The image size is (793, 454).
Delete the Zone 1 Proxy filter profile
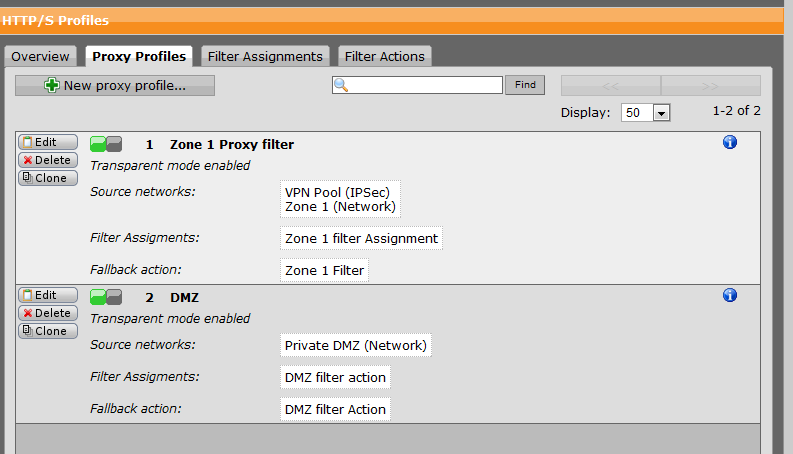pyautogui.click(x=48, y=160)
